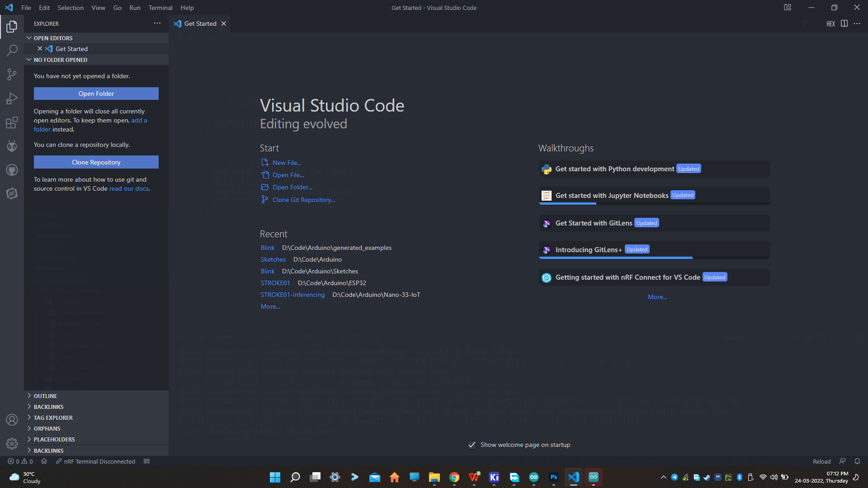Click read our docs link

pos(129,188)
